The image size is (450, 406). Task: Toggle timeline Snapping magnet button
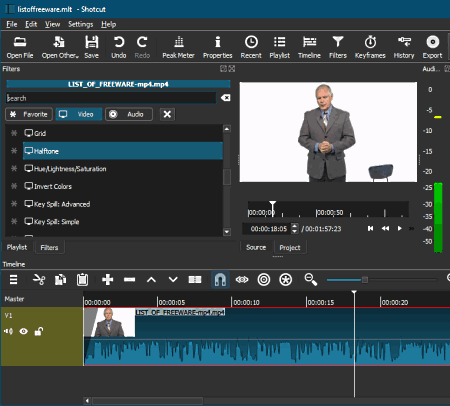[x=220, y=279]
